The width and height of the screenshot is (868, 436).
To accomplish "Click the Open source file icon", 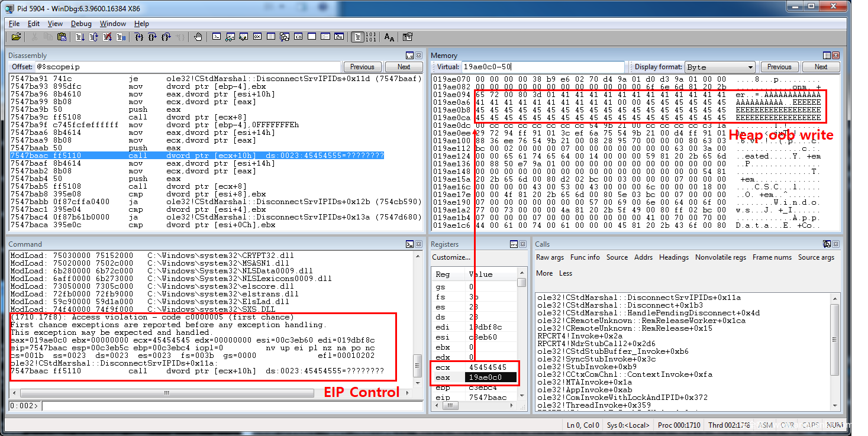I will pos(16,37).
